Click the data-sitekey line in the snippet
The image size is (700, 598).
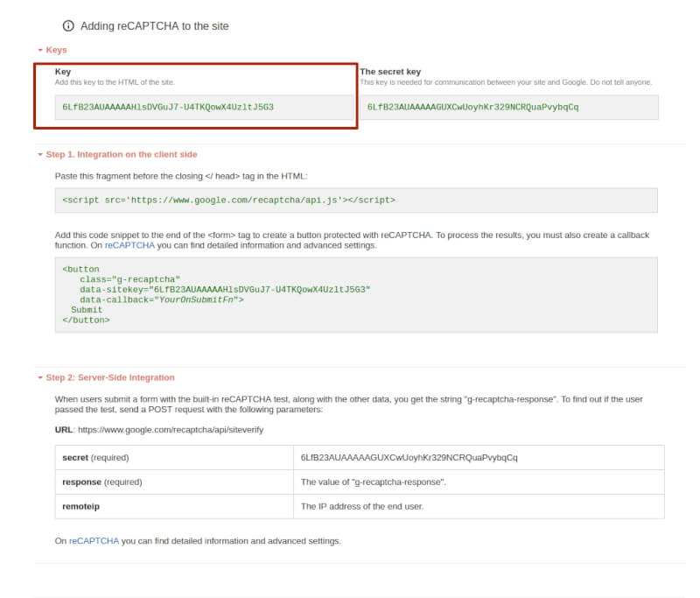[225, 290]
